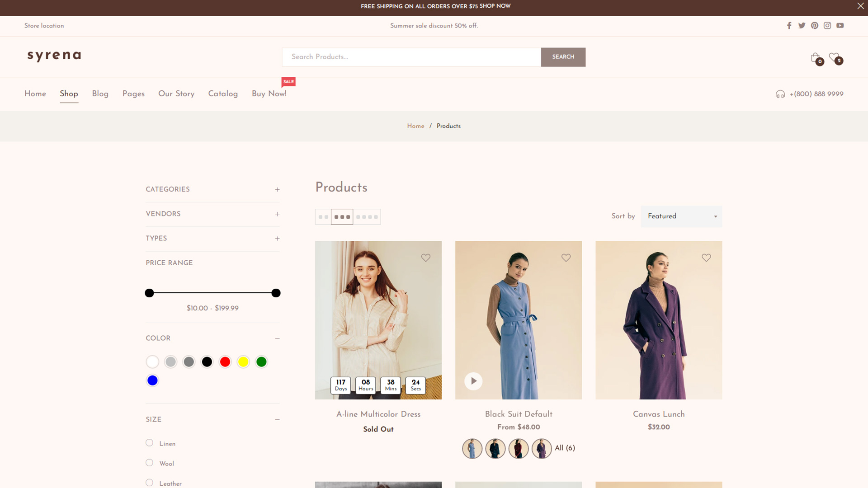Image resolution: width=868 pixels, height=488 pixels.
Task: Select the Linen size radio option
Action: tap(149, 443)
